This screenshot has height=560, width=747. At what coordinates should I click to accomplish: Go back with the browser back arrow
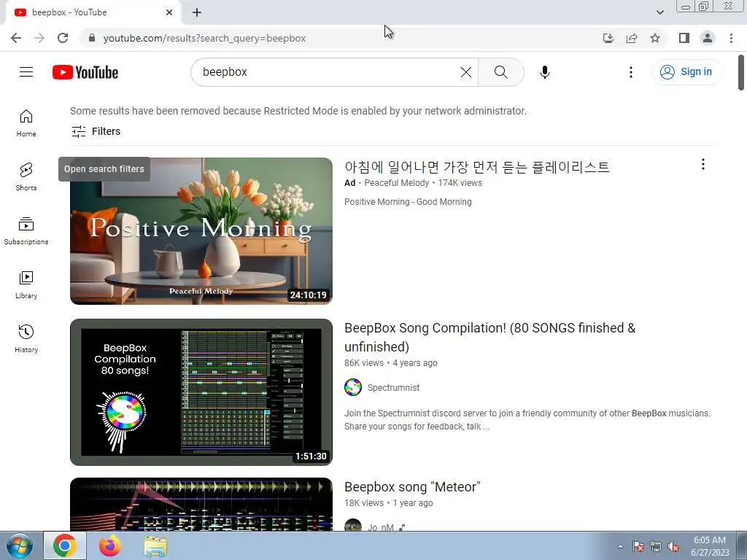16,38
